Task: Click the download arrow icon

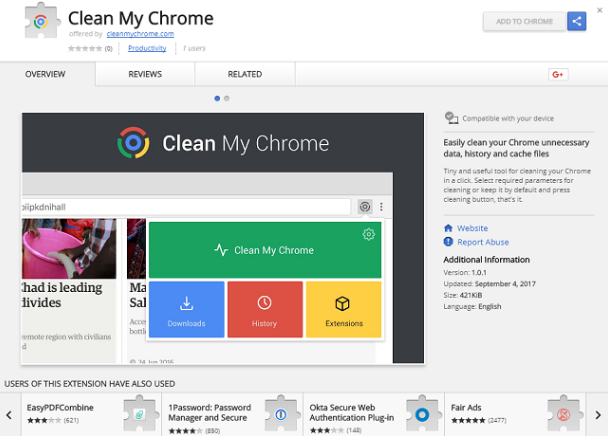Action: pos(187,303)
